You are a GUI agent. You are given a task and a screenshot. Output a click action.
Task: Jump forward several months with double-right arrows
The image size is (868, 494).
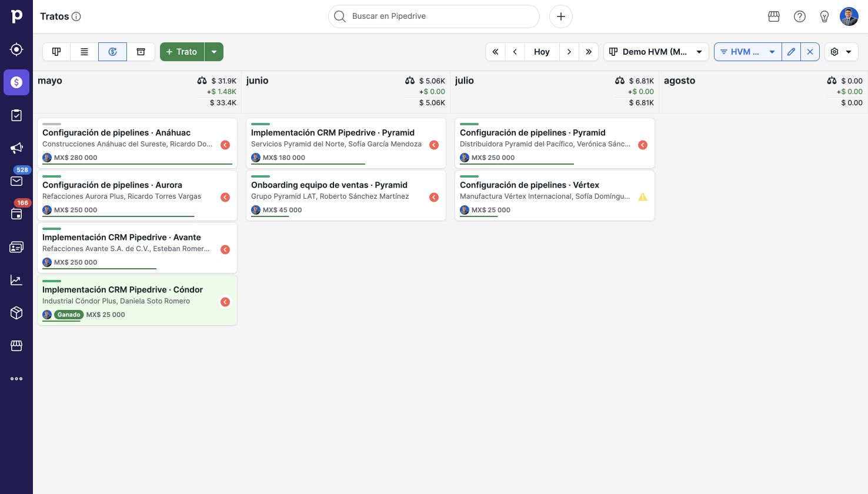point(589,52)
